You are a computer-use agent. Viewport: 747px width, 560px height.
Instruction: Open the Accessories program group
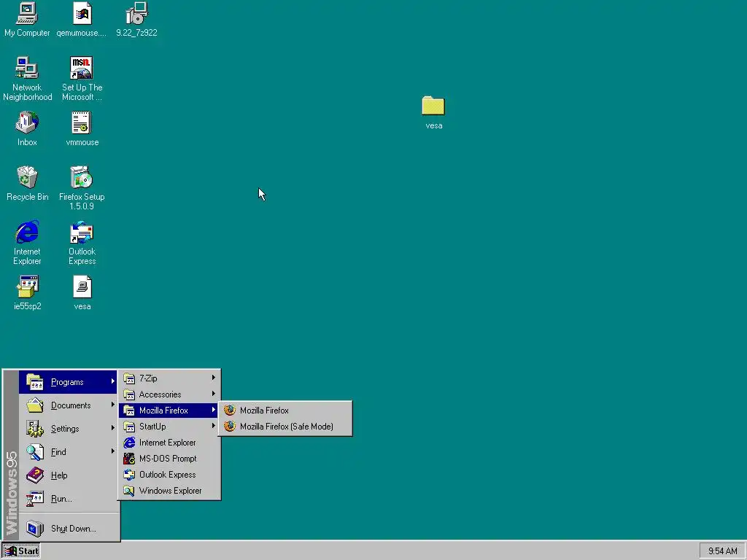pyautogui.click(x=169, y=394)
